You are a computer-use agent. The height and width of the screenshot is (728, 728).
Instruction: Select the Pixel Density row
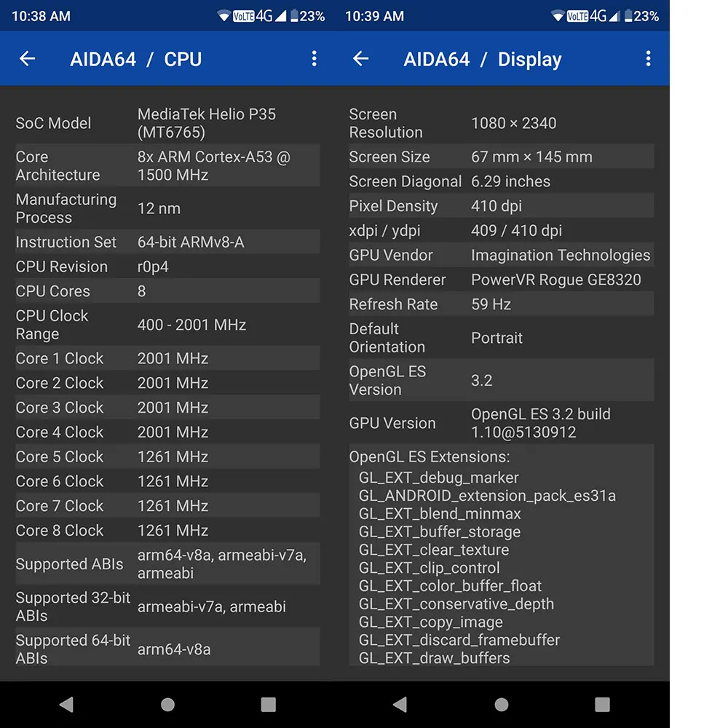(502, 206)
